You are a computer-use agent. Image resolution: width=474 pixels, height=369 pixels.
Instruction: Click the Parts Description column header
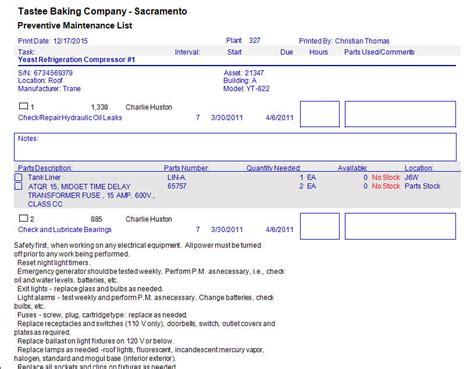click(45, 168)
